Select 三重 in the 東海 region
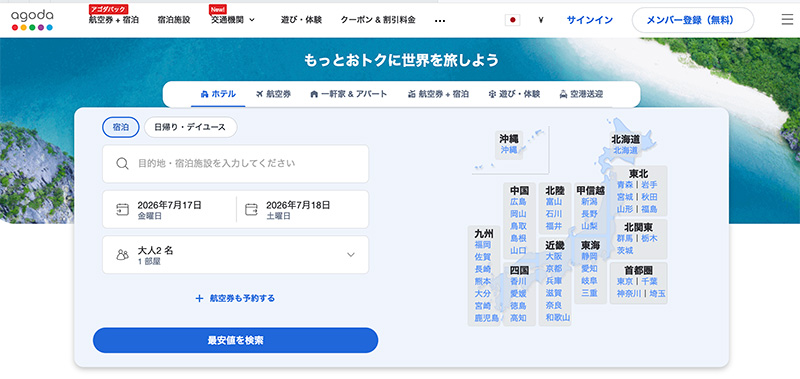Image resolution: width=800 pixels, height=379 pixels. coord(589,293)
